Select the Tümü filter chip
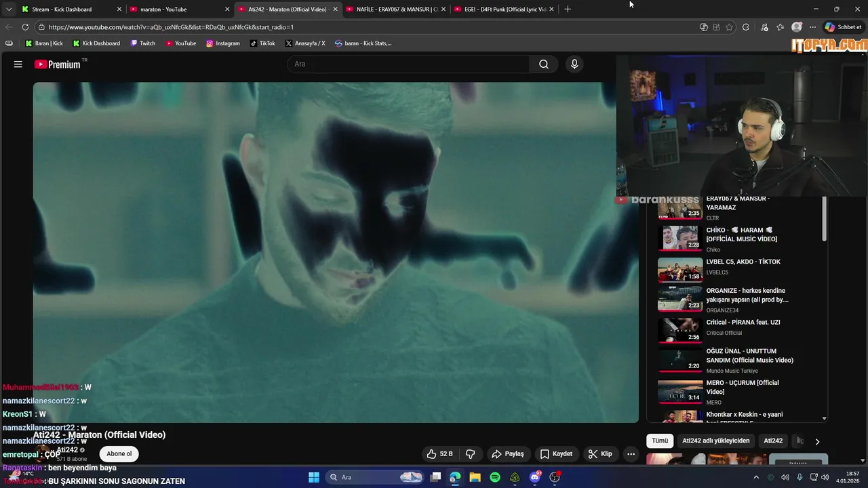This screenshot has height=488, width=868. (660, 441)
